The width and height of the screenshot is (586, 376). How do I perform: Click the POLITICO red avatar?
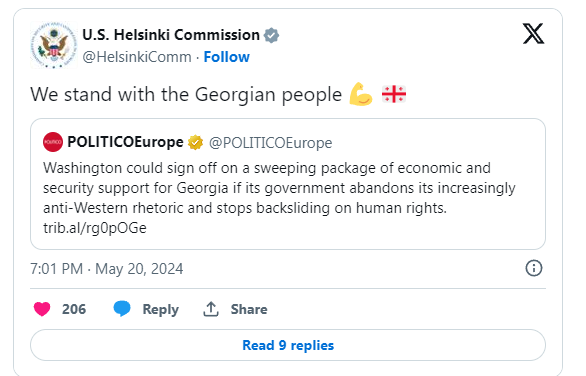tap(53, 142)
